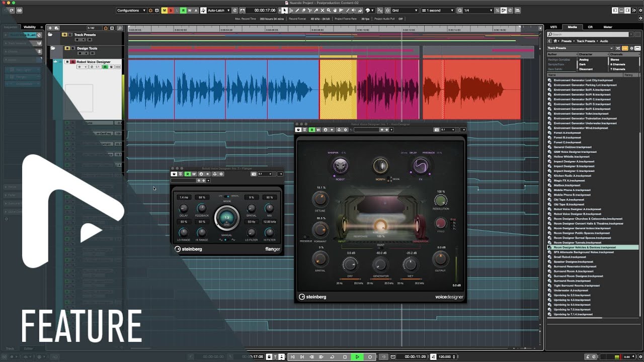644x362 pixels.
Task: Open the Flanger plugin settings gear
Action: coord(221,174)
